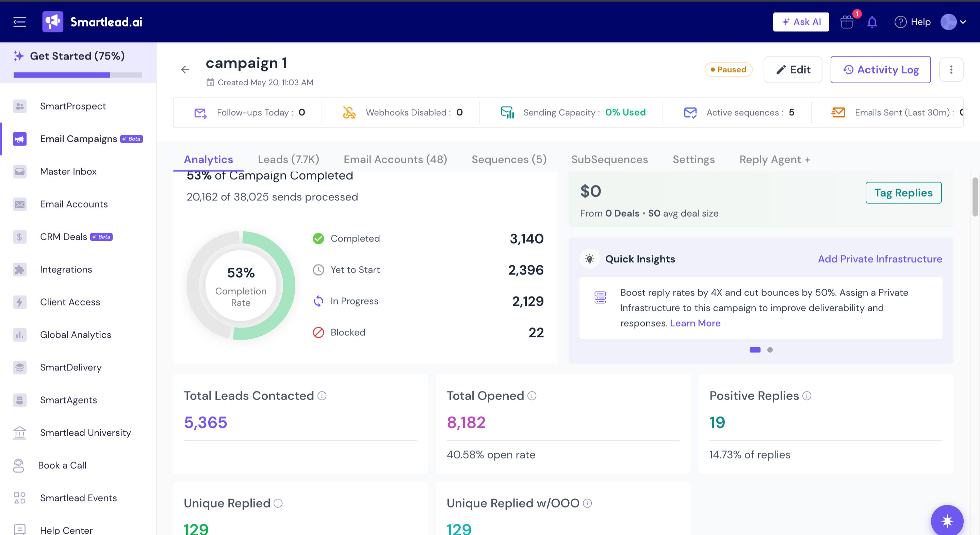Open the gift rewards icon

(847, 22)
